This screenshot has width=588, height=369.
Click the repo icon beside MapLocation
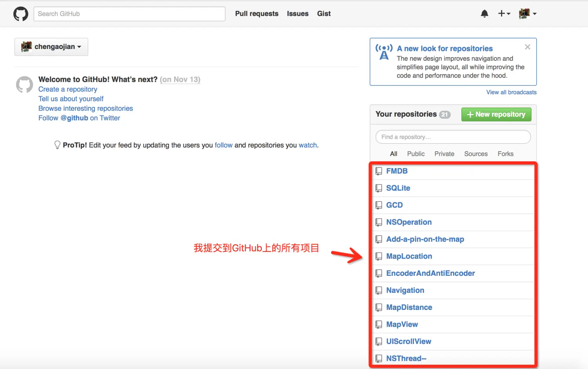(x=379, y=257)
